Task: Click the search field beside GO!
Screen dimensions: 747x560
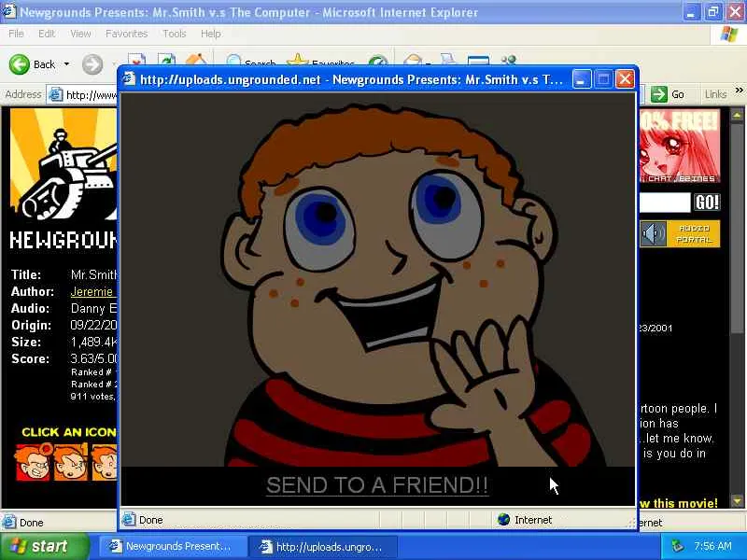Action: (665, 203)
